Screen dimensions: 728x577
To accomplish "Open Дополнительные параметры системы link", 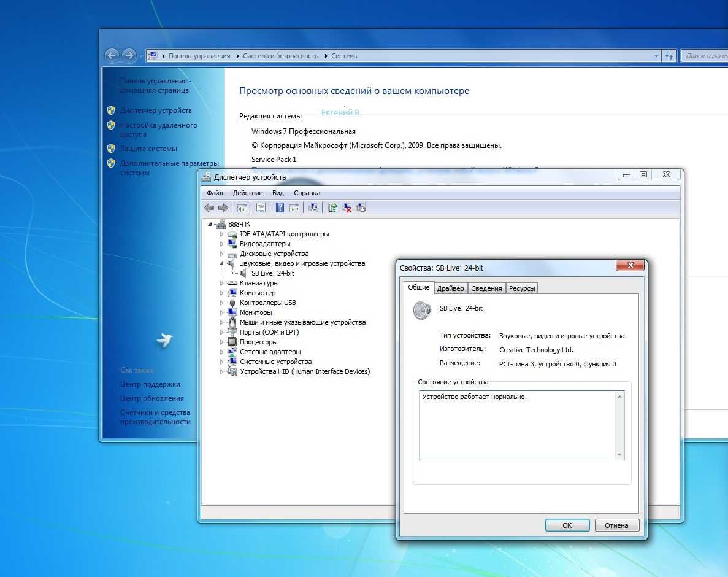I will 169,168.
